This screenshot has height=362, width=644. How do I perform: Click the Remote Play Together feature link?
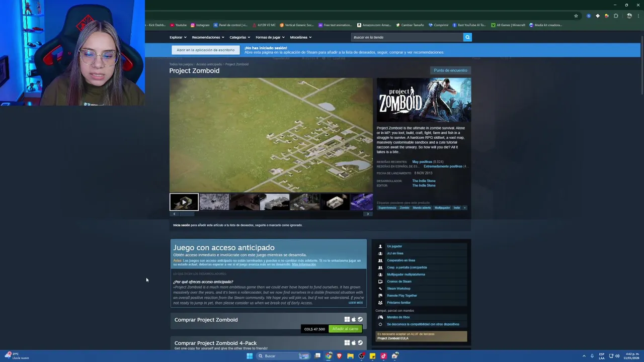(x=401, y=296)
